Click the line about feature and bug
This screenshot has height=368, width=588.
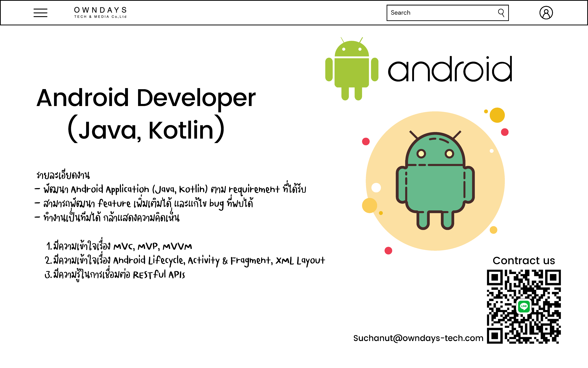[x=144, y=203]
